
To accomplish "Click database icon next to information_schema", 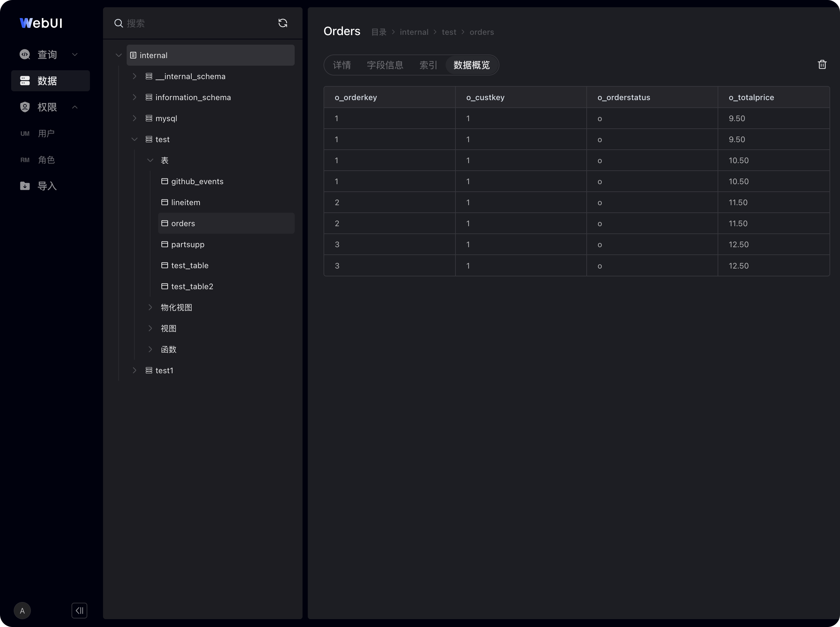I will 149,97.
